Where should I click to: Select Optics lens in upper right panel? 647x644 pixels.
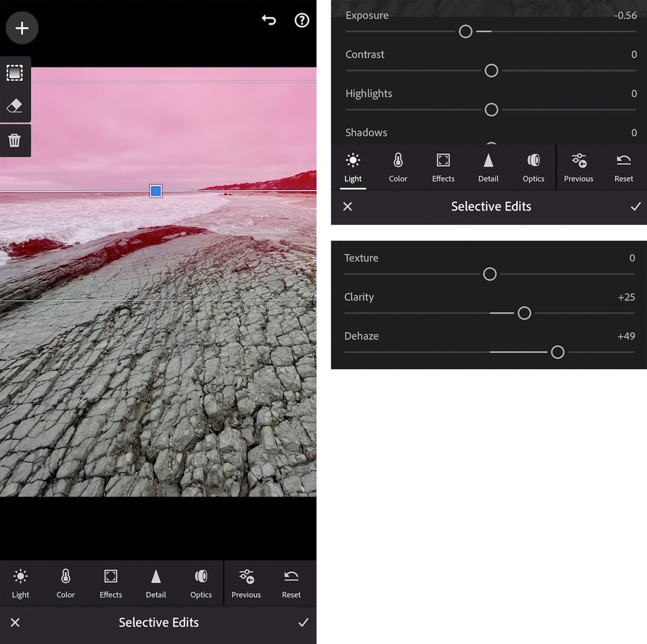[534, 167]
